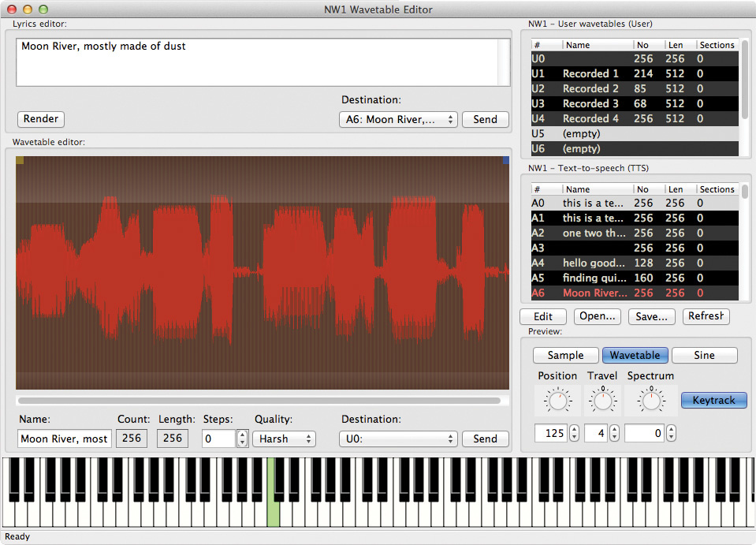Enable the Wavetable preview mode
756x545 pixels.
click(x=635, y=356)
